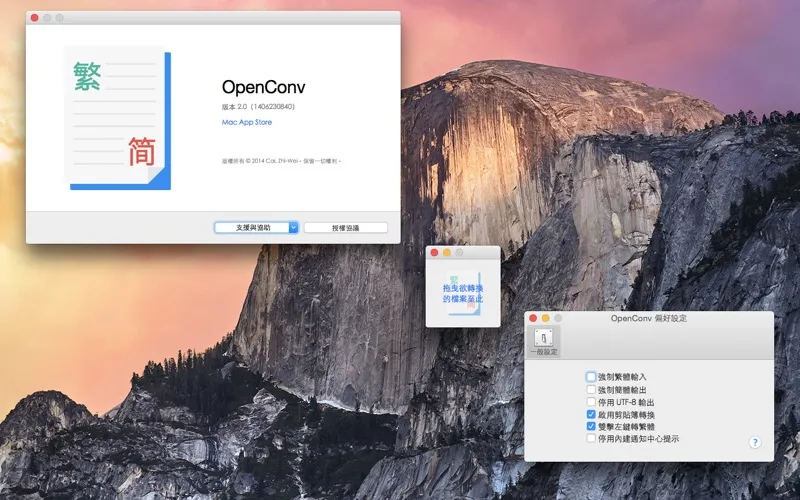This screenshot has height=500, width=800.
Task: Close the small file drop window
Action: (434, 253)
